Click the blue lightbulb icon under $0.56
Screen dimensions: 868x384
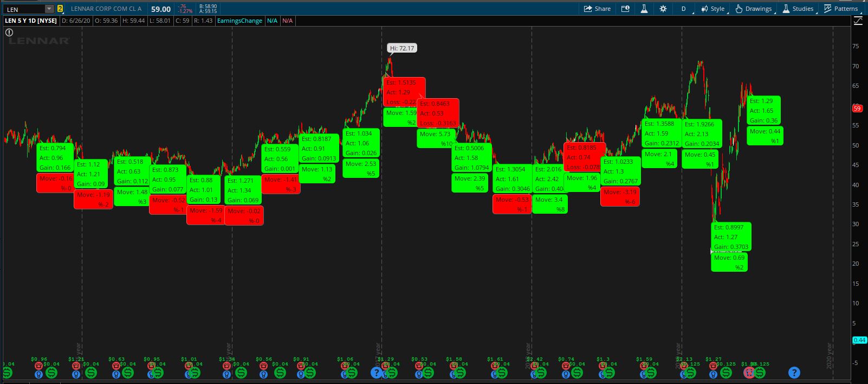pos(264,374)
